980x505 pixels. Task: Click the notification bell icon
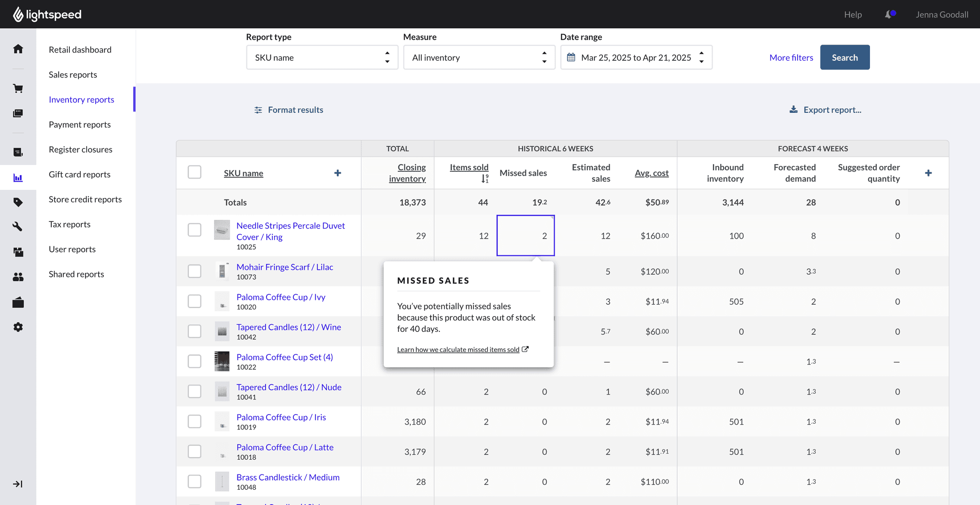pyautogui.click(x=889, y=15)
